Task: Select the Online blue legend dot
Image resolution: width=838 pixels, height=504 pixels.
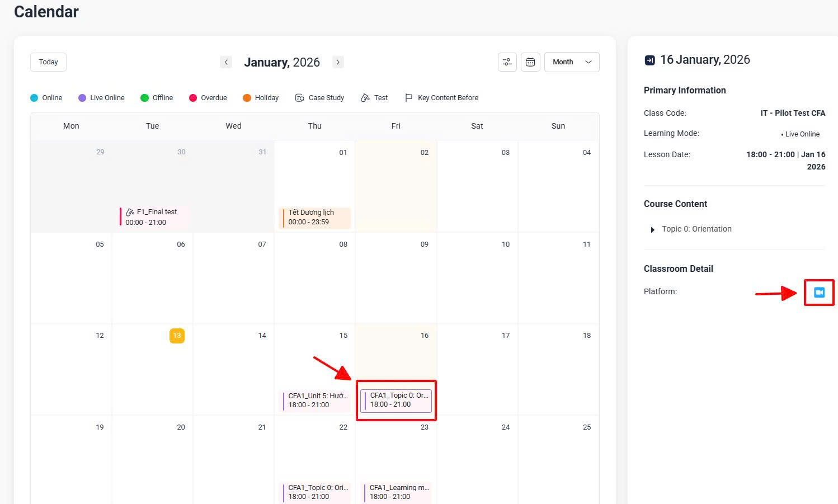Action: 34,98
